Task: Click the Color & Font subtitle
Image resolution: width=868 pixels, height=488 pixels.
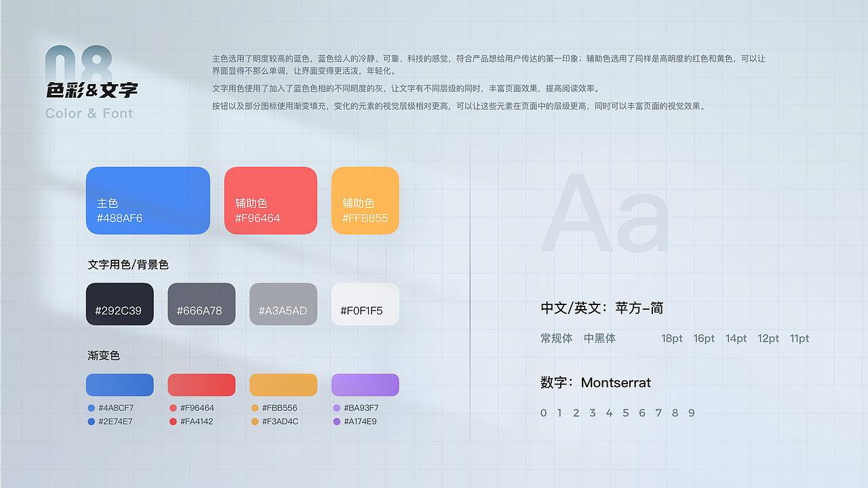Action: (90, 113)
